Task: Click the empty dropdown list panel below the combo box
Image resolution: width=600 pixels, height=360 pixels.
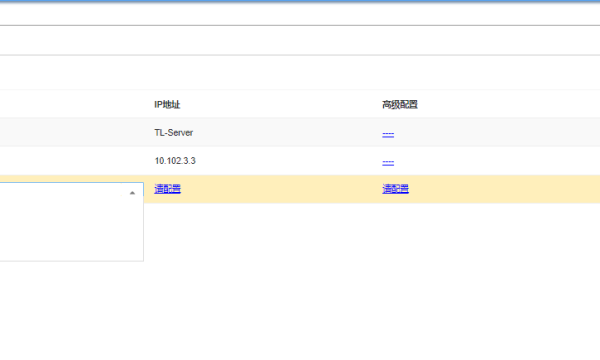Action: (x=72, y=229)
